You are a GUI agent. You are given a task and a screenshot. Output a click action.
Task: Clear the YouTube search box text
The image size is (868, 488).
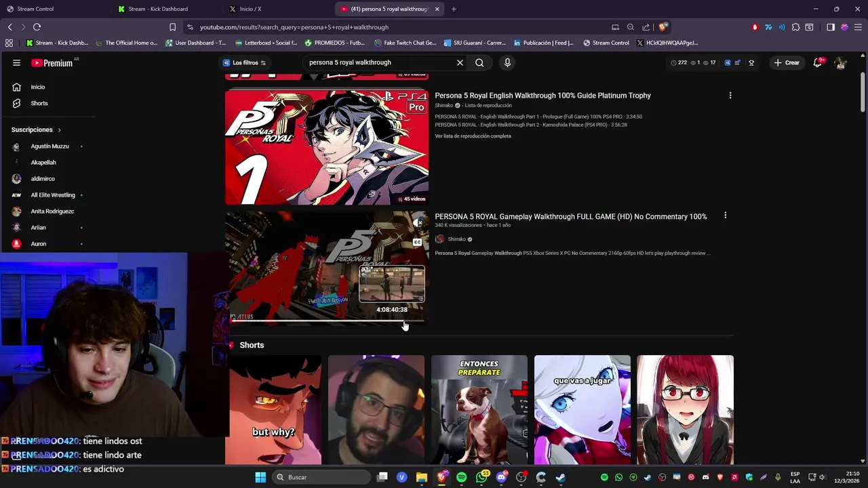pyautogui.click(x=460, y=62)
